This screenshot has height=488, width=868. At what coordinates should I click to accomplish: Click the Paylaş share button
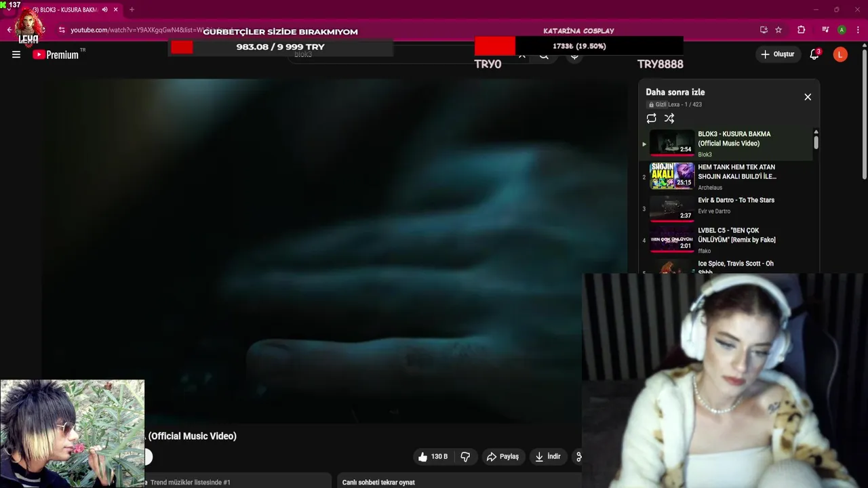click(502, 457)
